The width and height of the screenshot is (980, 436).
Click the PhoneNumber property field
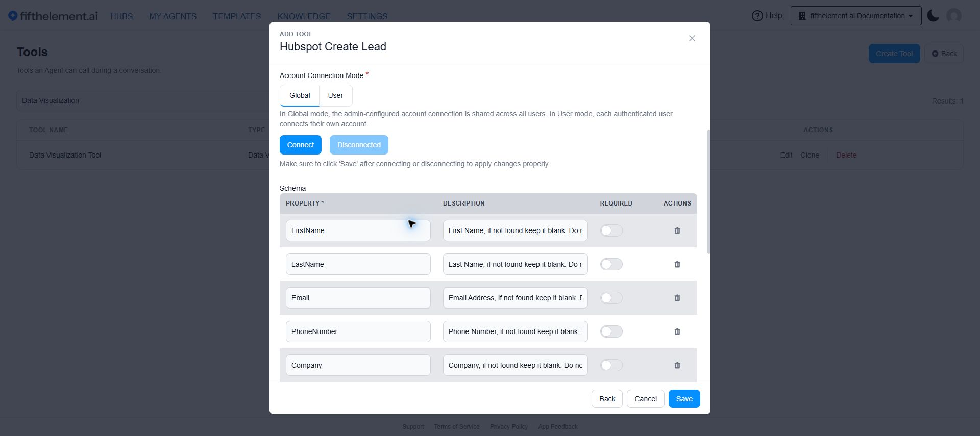click(x=358, y=331)
